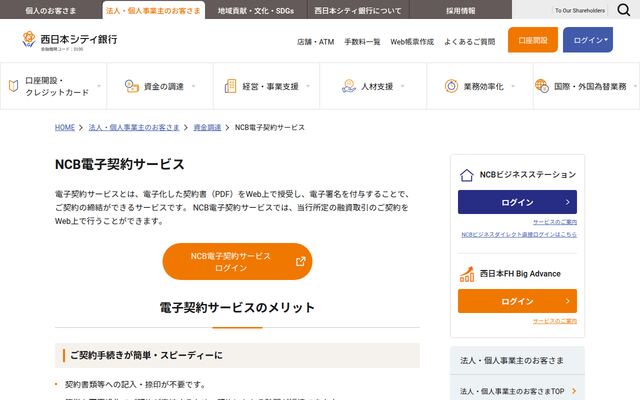Click NCBビジネスステーション blue ログイン button
The width and height of the screenshot is (640, 400).
point(517,202)
